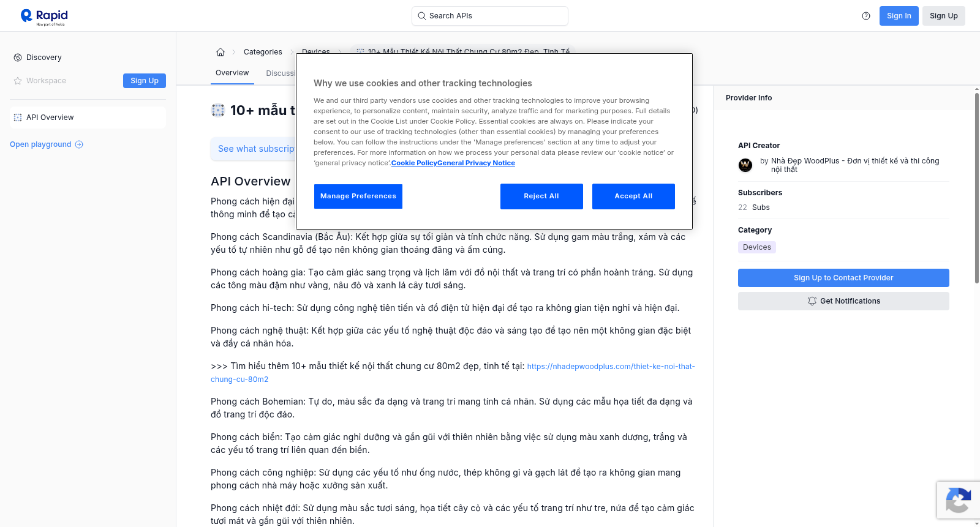980x527 pixels.
Task: Click Sign Up to Contact Provider
Action: pyautogui.click(x=843, y=278)
